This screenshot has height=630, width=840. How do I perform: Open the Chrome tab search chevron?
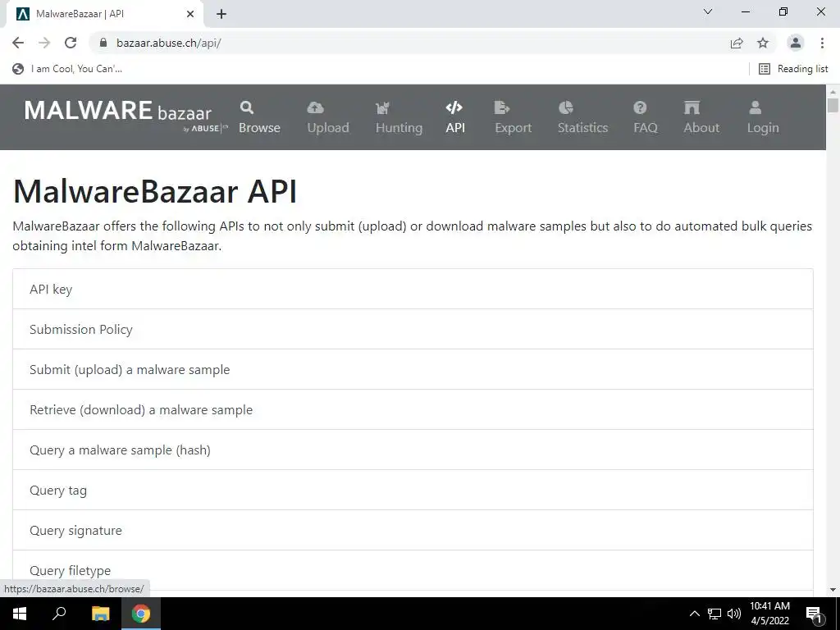pos(708,11)
